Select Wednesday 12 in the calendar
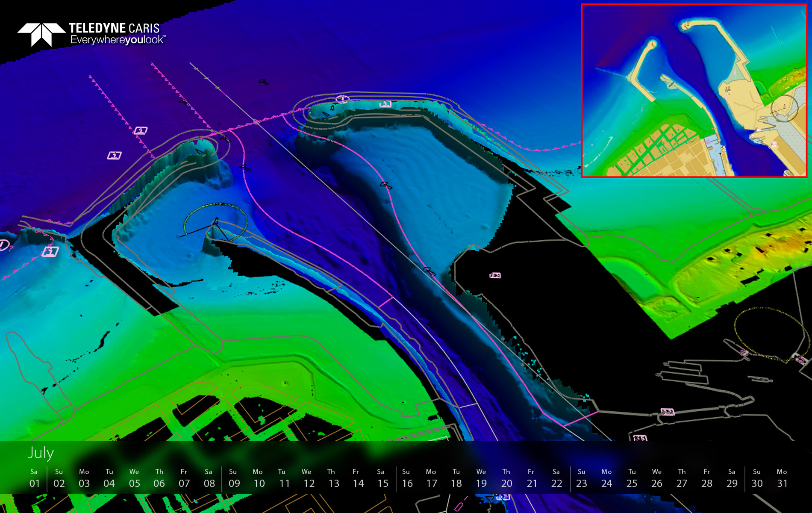Screen dimensions: 812x513 [309, 478]
